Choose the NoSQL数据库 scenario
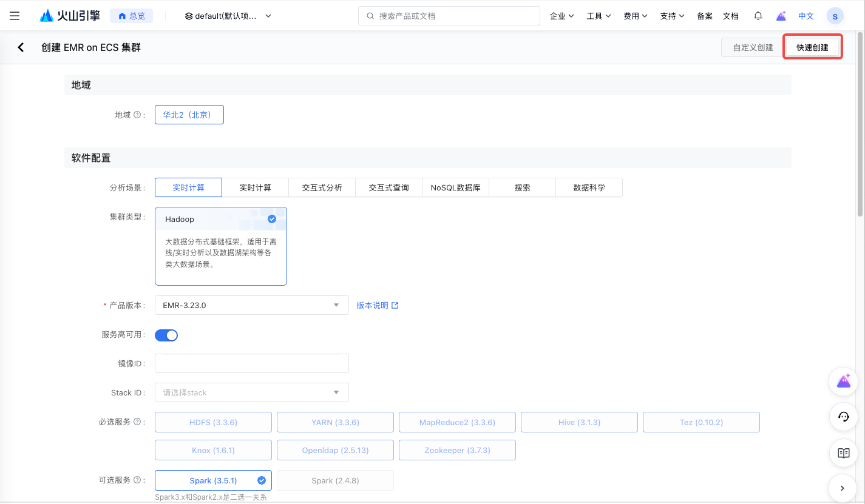Image resolution: width=865 pixels, height=504 pixels. (x=456, y=187)
